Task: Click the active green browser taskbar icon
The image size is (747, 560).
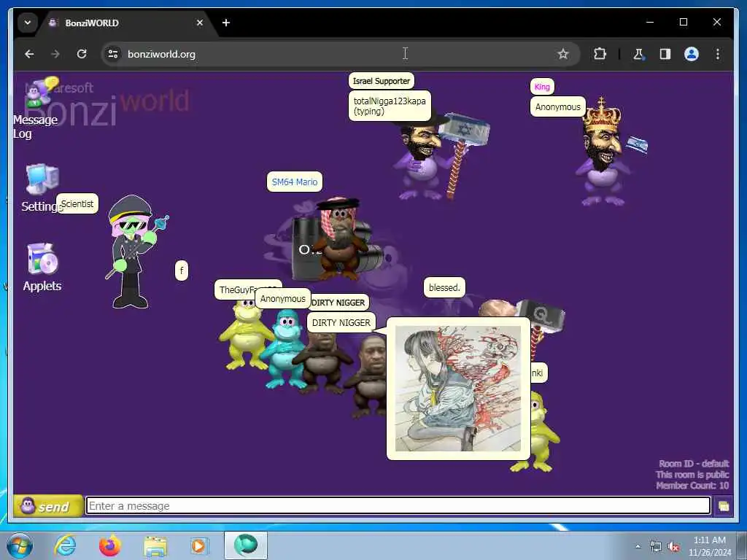Action: 246,545
